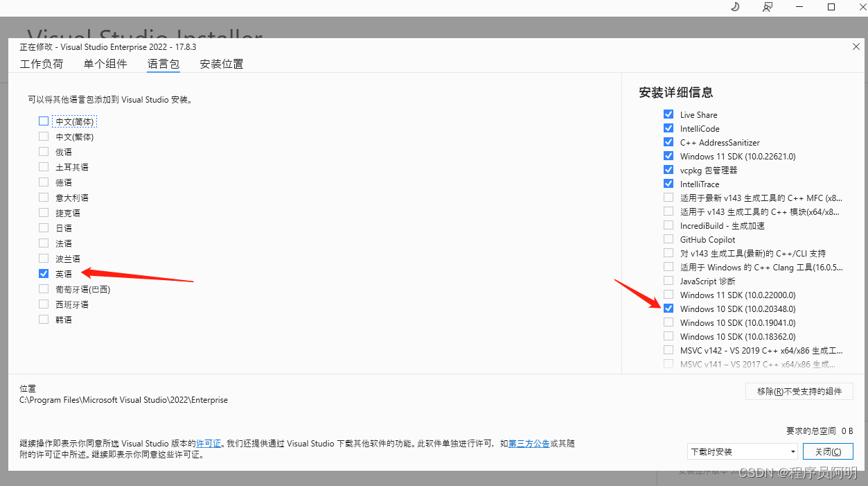
Task: Uncheck C++ AddressSanitizer
Action: point(668,142)
